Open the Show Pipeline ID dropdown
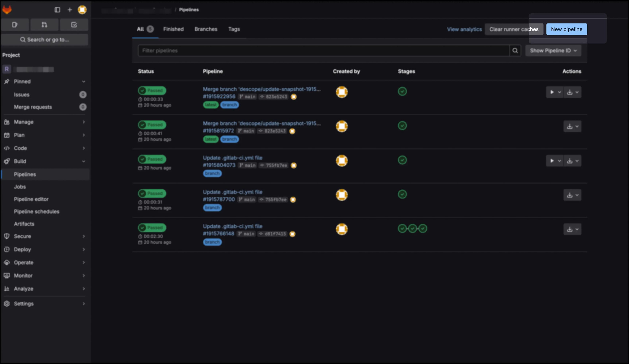The width and height of the screenshot is (629, 364). click(x=553, y=50)
